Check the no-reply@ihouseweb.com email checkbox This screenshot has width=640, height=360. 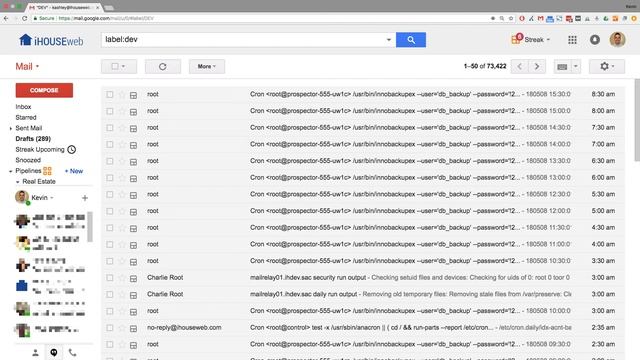(x=109, y=328)
